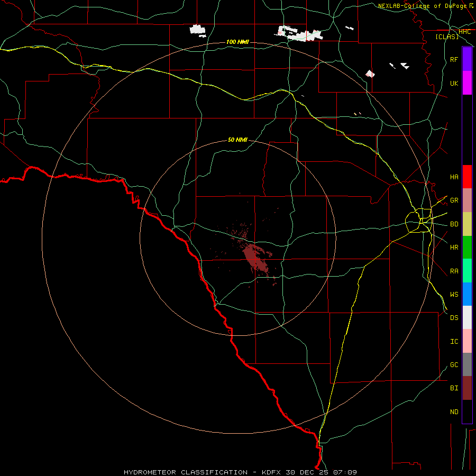Click the BI legend label
Viewport: 476px width, 476px height.
point(454,388)
